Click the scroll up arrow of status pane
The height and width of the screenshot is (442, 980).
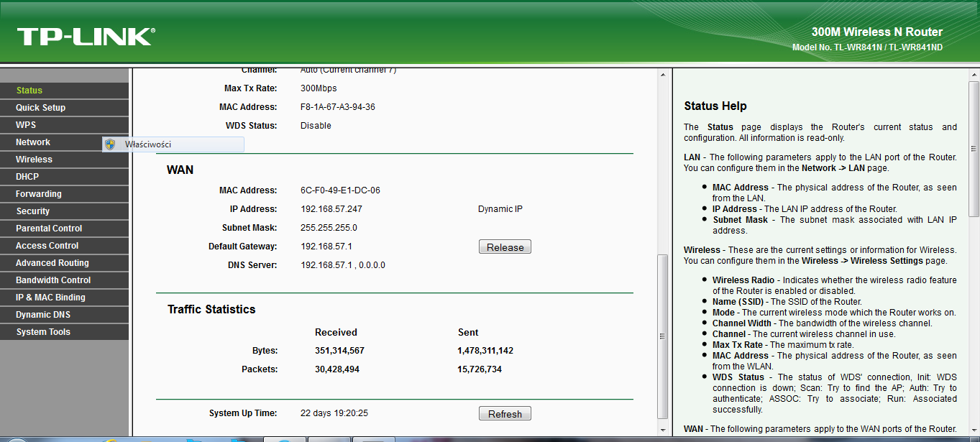tap(663, 75)
